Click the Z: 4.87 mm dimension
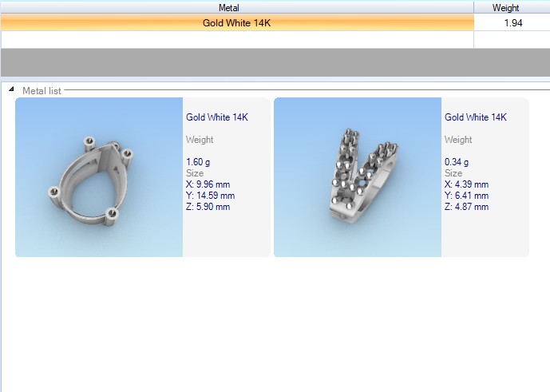Viewport: 550px width, 392px height. click(468, 207)
